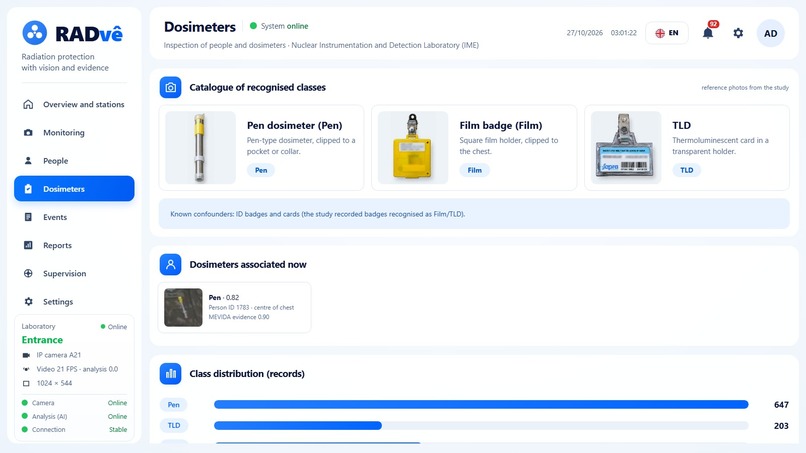The height and width of the screenshot is (453, 806).
Task: Click the Class distribution bar chart icon
Action: click(170, 374)
